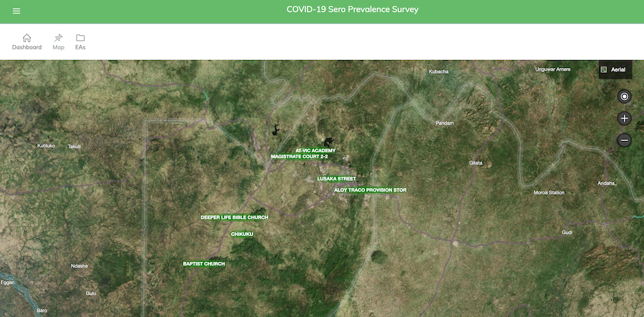The height and width of the screenshot is (317, 644).
Task: Click the Baro place name
Action: (x=42, y=311)
